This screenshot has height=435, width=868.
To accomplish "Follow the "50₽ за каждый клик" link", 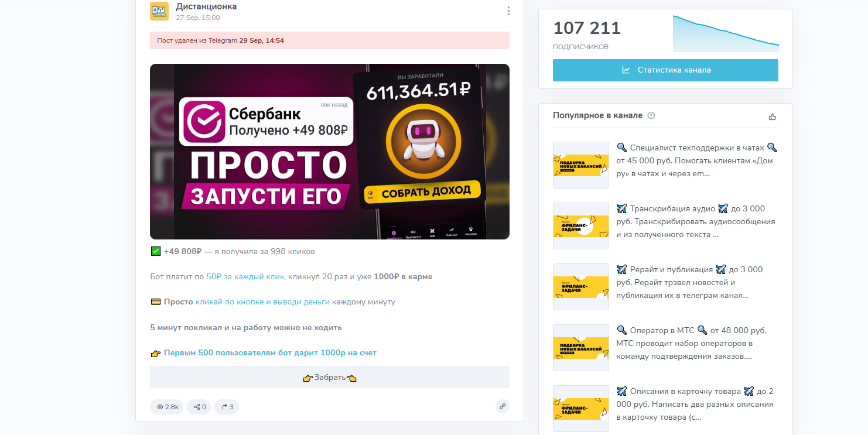I will 246,276.
